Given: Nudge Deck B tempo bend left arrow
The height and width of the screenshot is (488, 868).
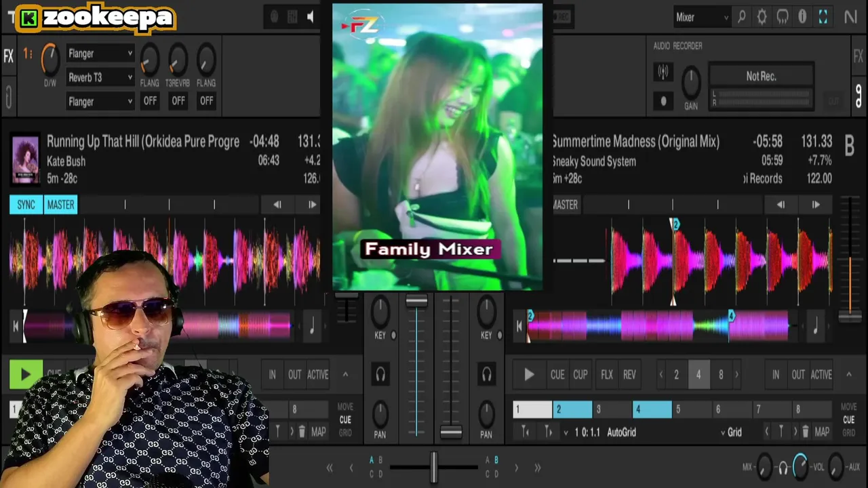Looking at the screenshot, I should pos(781,205).
